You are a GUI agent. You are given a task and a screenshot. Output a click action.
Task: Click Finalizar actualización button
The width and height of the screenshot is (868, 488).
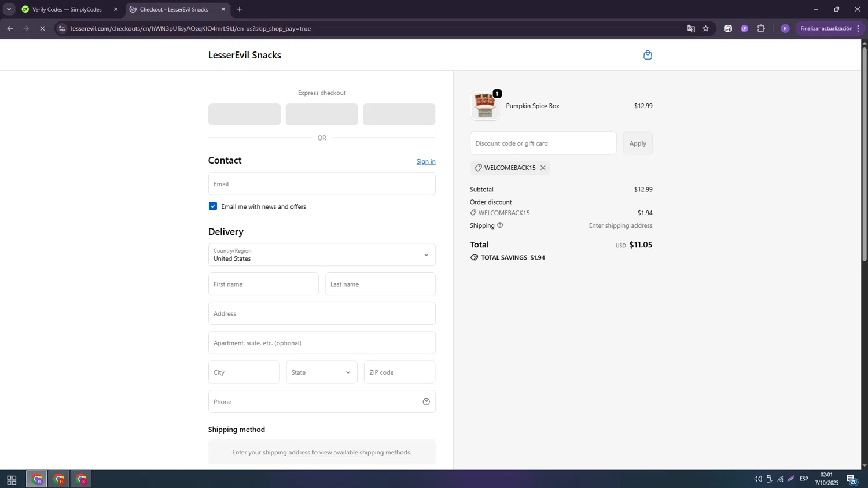(x=826, y=28)
